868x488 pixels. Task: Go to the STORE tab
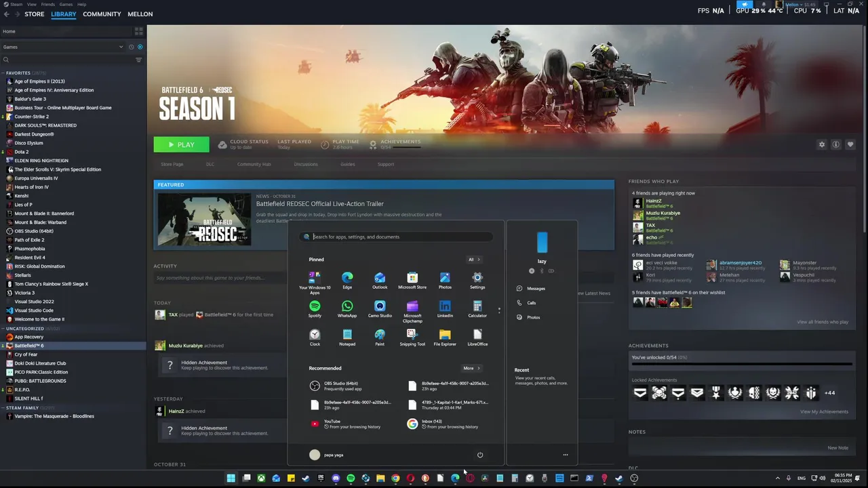click(x=34, y=14)
